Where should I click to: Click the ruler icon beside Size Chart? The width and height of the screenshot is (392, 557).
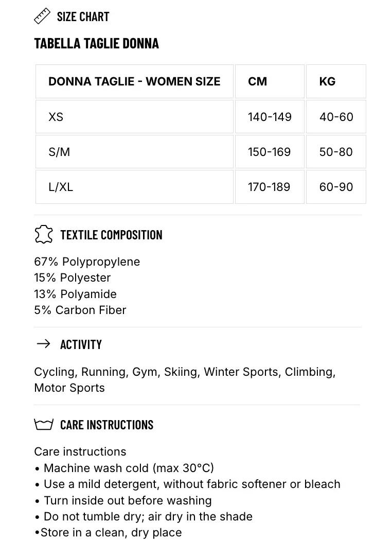pos(42,16)
